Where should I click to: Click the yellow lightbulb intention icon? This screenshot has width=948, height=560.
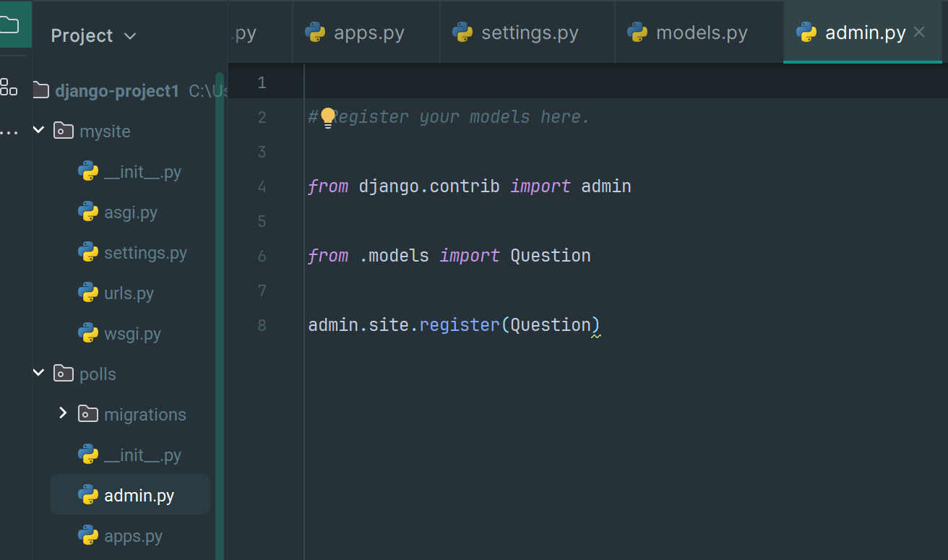(328, 117)
